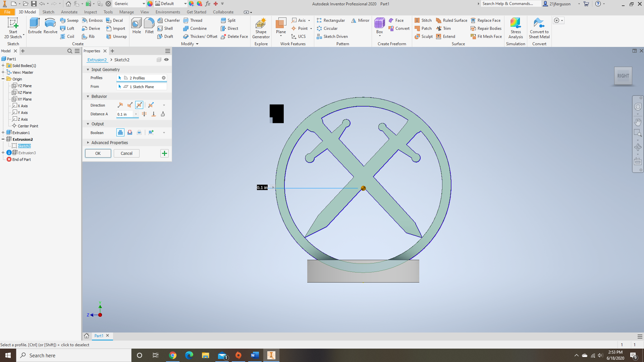The image size is (644, 362).
Task: Start a 2D Sketch
Action: pos(13,28)
